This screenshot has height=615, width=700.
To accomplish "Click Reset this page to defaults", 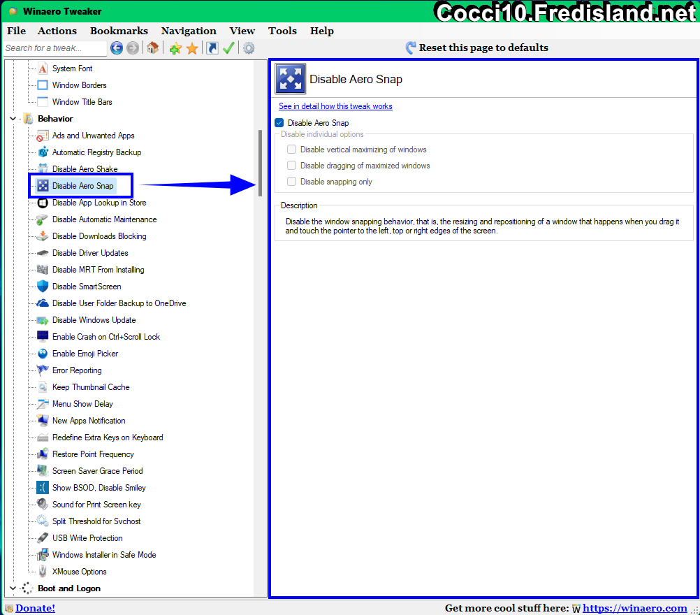I will pyautogui.click(x=476, y=48).
